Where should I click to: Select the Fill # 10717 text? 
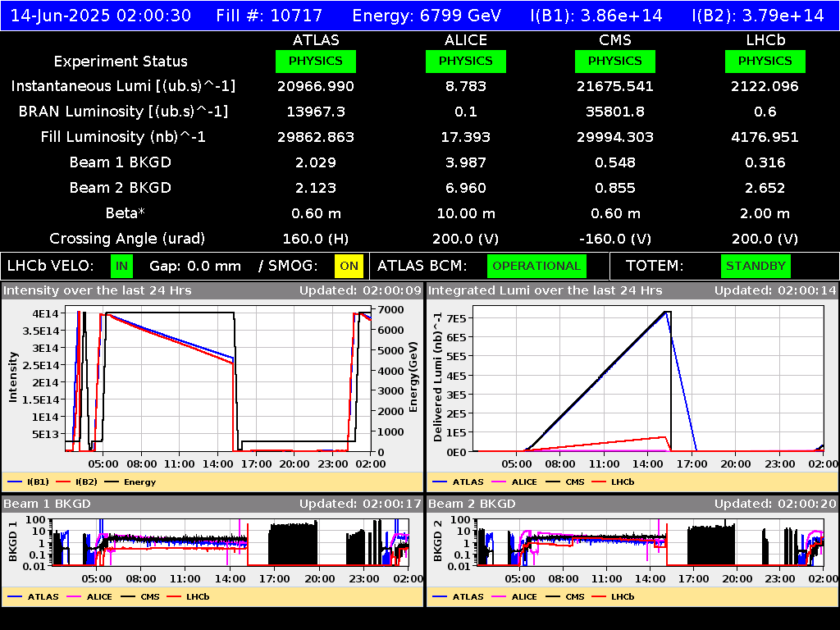point(269,15)
